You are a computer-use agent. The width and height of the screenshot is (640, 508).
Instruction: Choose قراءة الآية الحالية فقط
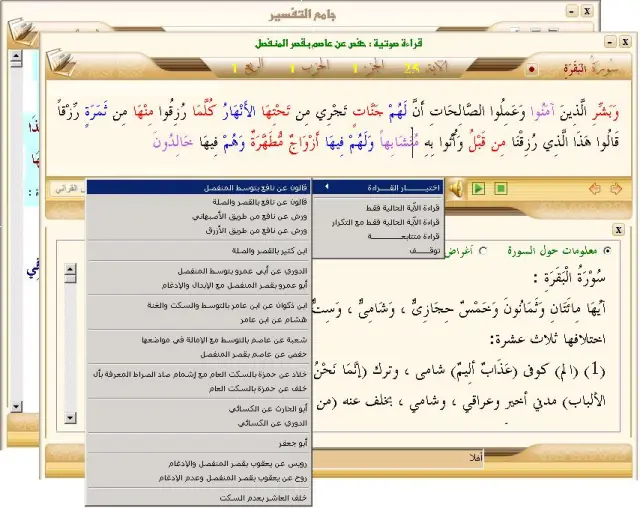pos(378,208)
